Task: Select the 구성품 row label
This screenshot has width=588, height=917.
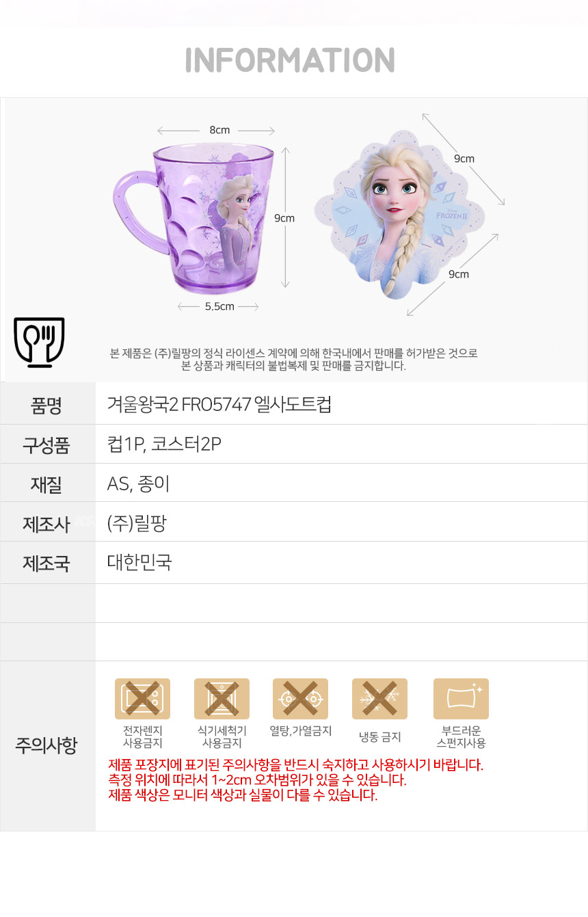Action: coord(46,444)
